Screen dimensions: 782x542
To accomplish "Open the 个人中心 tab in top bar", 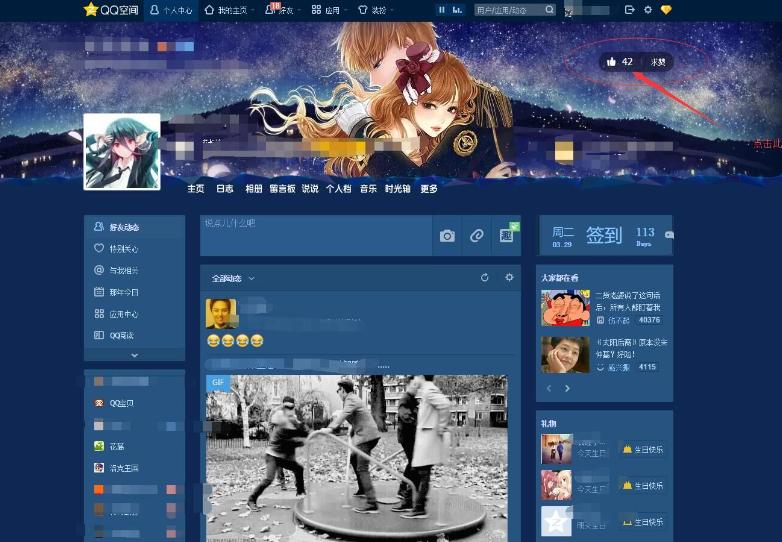I will tap(171, 10).
